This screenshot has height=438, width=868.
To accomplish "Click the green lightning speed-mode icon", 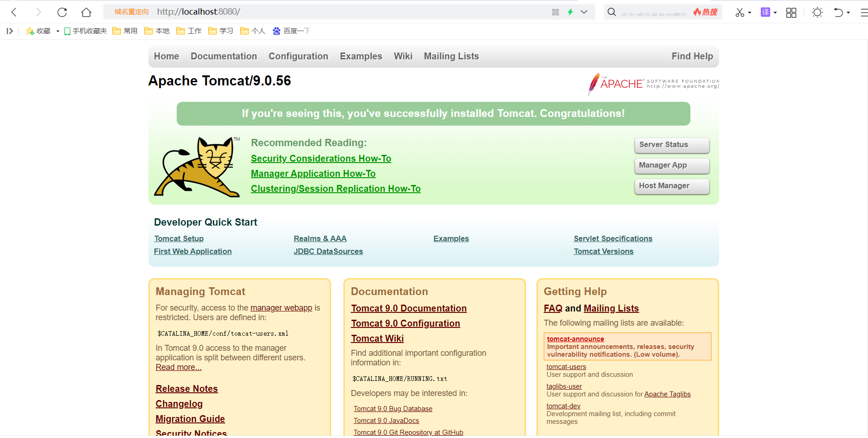I will (570, 12).
